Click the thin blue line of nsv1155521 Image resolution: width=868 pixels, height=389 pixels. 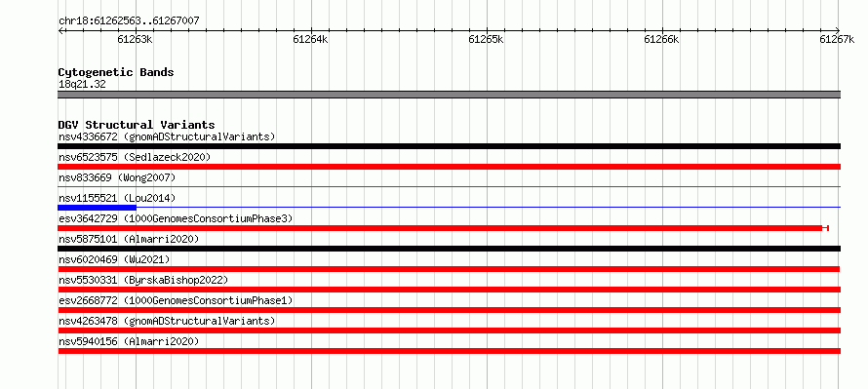pos(489,208)
